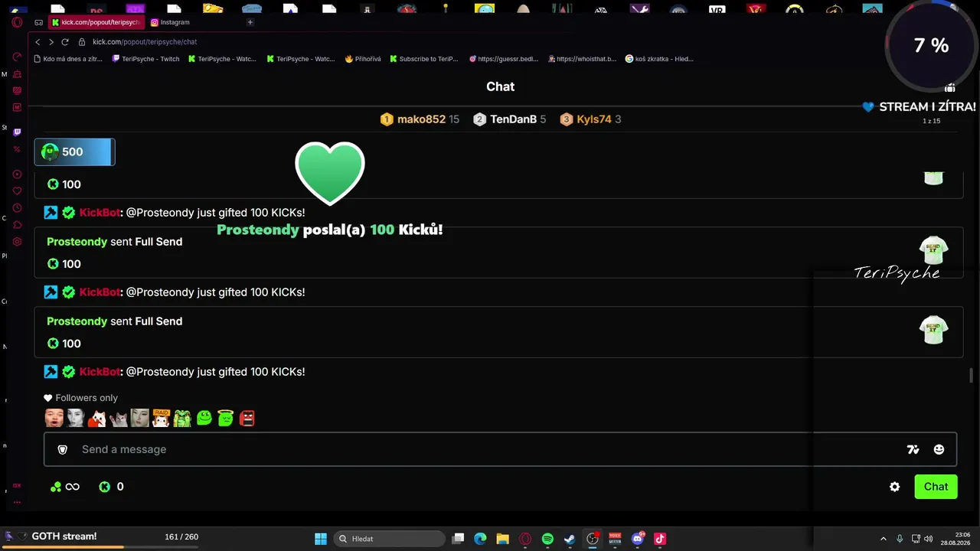Viewport: 980px width, 551px height.
Task: Open chat settings gear
Action: tap(894, 487)
